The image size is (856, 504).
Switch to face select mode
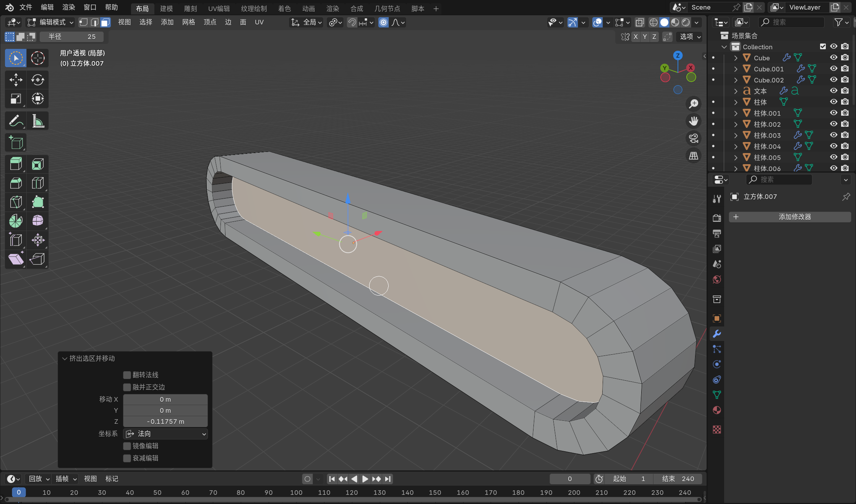pos(105,23)
